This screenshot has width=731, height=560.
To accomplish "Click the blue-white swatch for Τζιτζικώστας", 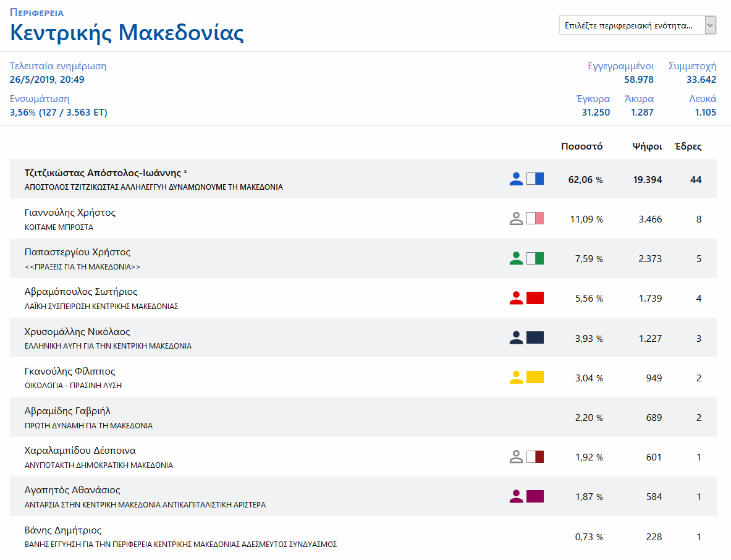I will coord(535,179).
